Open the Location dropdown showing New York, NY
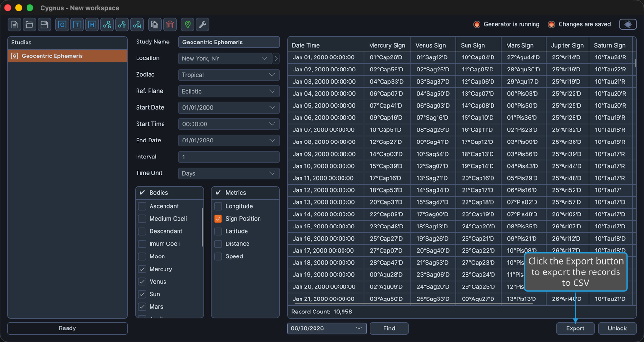This screenshot has height=342, width=644. coord(225,58)
